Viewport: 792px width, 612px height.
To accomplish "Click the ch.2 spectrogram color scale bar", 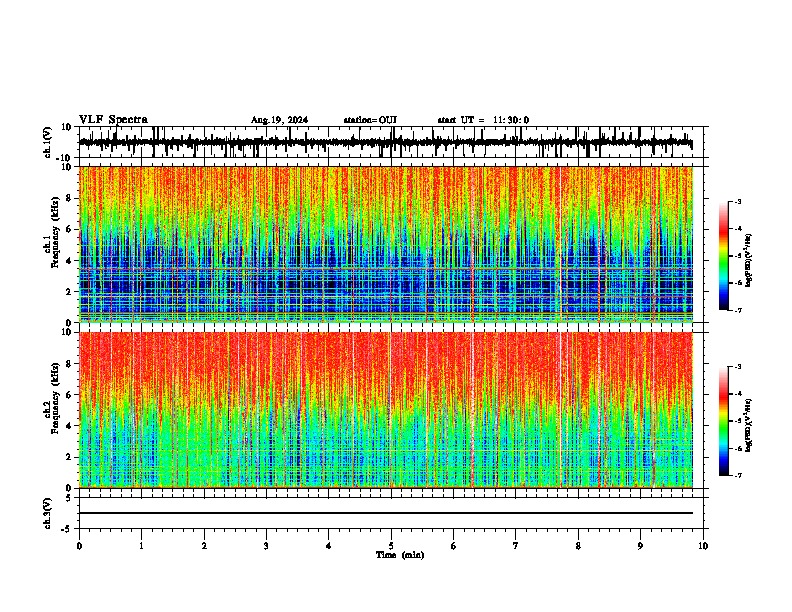I will pyautogui.click(x=723, y=421).
